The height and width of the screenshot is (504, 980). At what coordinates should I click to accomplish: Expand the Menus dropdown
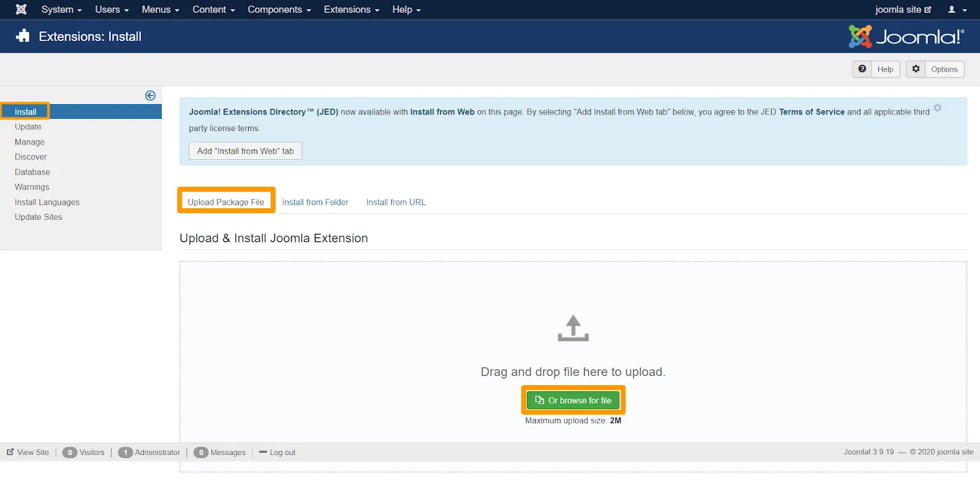(160, 9)
